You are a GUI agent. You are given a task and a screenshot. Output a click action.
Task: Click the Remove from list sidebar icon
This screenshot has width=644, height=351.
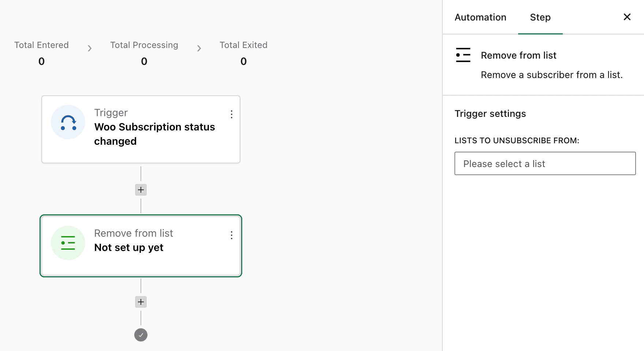tap(463, 55)
